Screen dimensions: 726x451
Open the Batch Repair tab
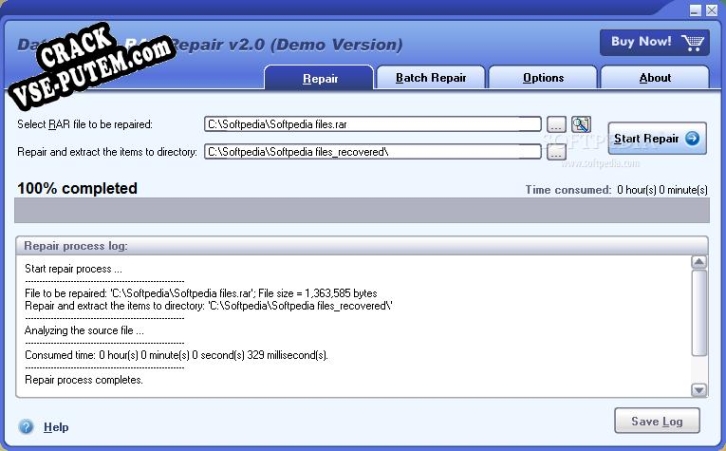[x=431, y=78]
